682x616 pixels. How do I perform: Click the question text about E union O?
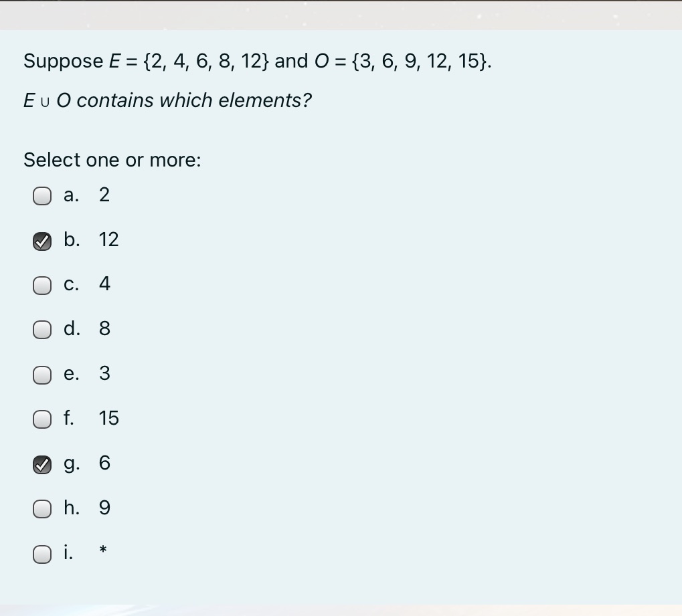pyautogui.click(x=168, y=100)
